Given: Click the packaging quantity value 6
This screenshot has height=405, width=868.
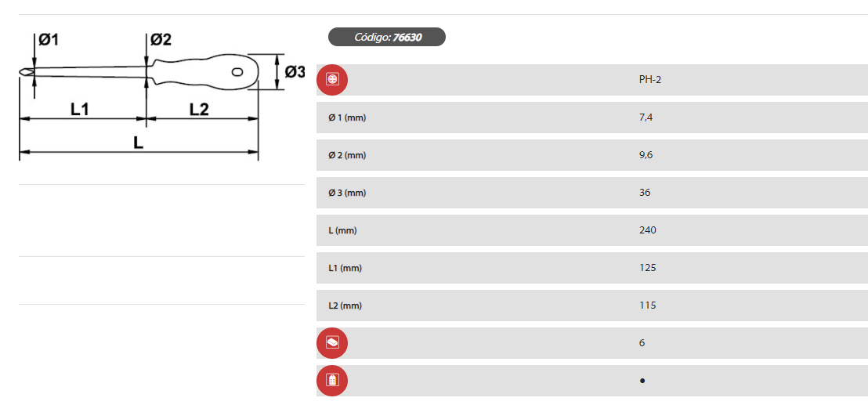Looking at the screenshot, I should (x=642, y=343).
